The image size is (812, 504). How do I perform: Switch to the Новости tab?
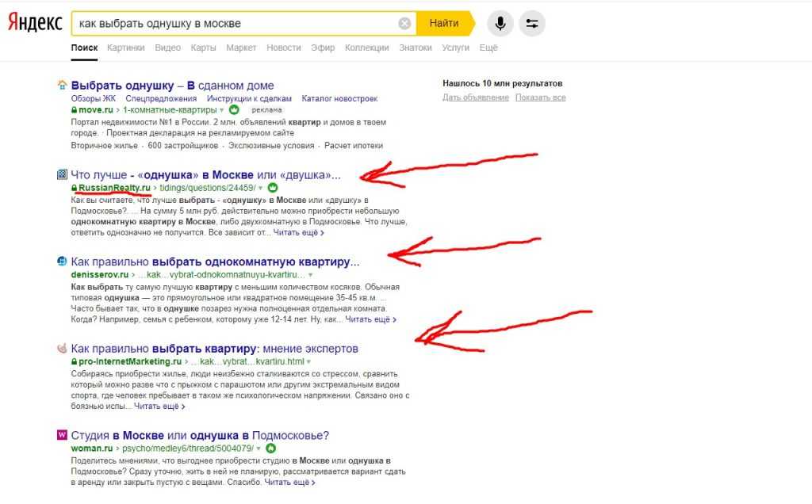(x=283, y=48)
